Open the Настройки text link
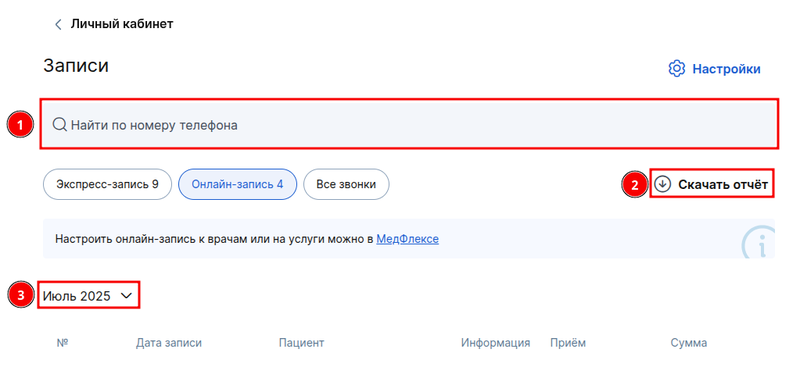This screenshot has height=374, width=800. [x=726, y=69]
